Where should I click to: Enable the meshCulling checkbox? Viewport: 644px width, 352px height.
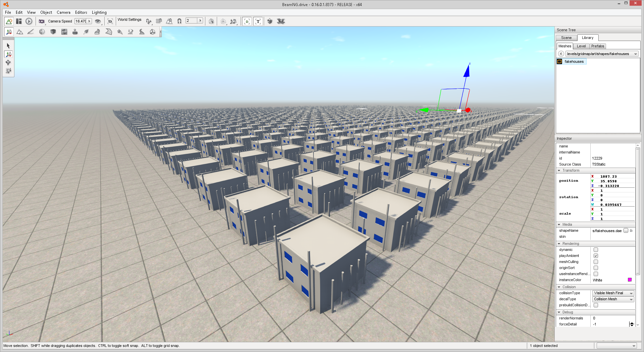coord(596,262)
